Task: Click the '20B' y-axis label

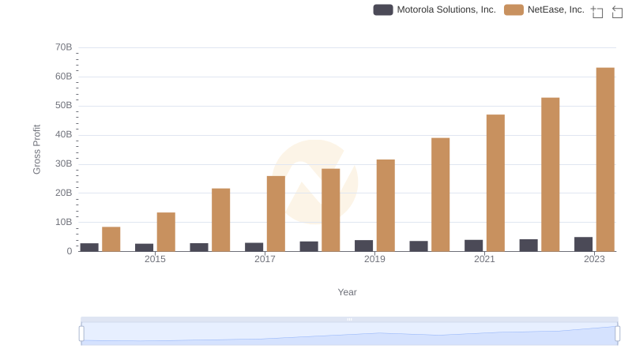Action: point(64,193)
